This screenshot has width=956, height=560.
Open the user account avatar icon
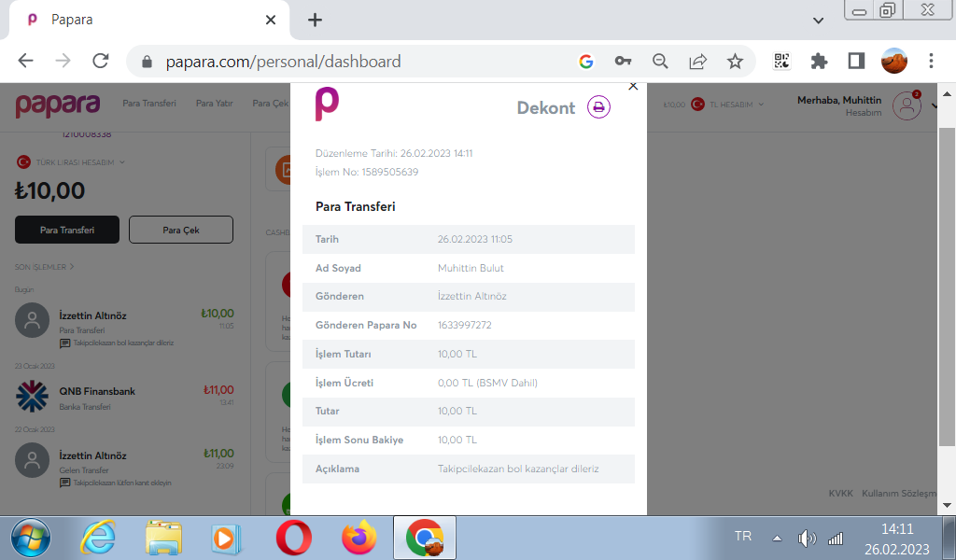click(x=907, y=106)
